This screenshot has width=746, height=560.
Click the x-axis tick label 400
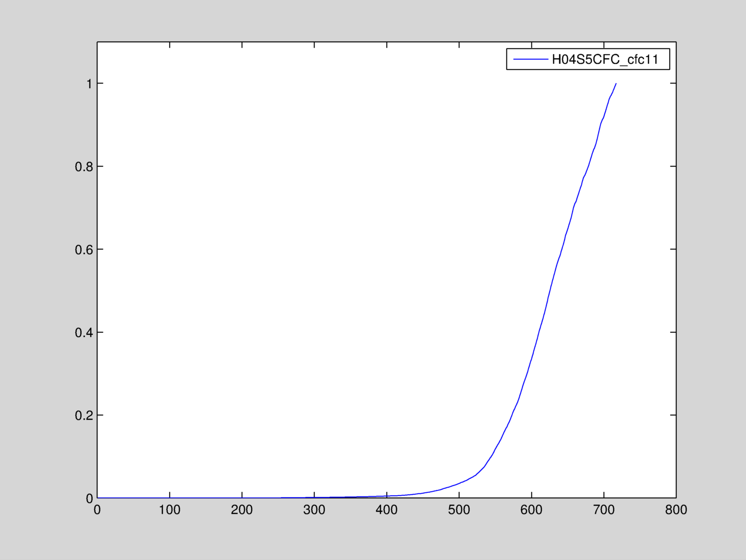point(387,510)
